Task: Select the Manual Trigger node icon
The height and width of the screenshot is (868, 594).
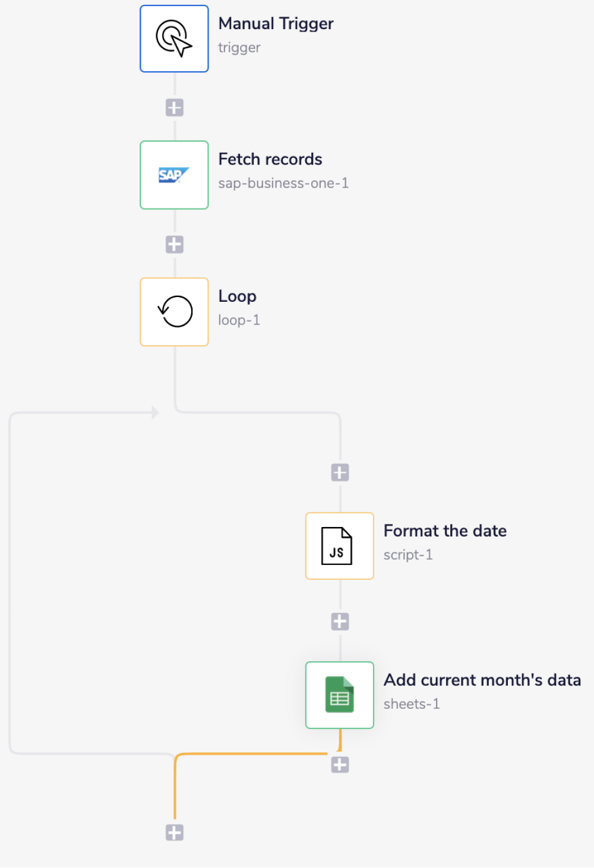Action: 174,39
